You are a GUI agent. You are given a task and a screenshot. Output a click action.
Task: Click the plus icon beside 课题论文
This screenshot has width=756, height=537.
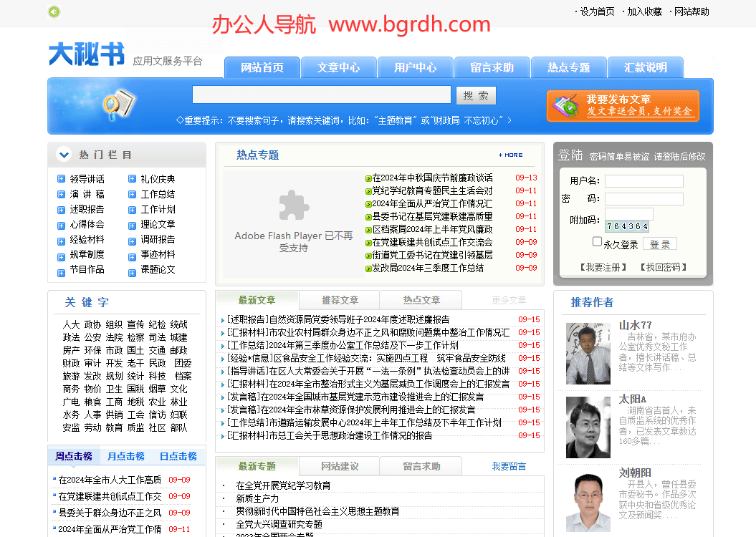[x=133, y=270]
